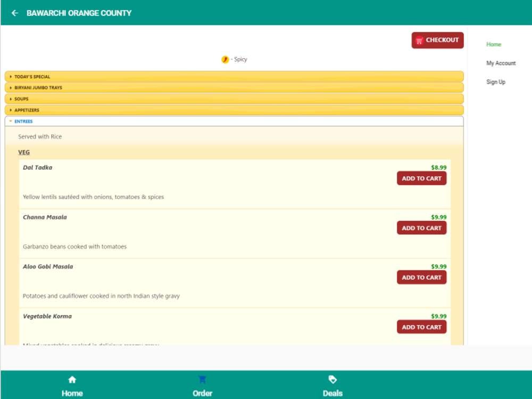Image resolution: width=532 pixels, height=399 pixels.
Task: Add Vegetable Korma to cart
Action: [x=421, y=327]
